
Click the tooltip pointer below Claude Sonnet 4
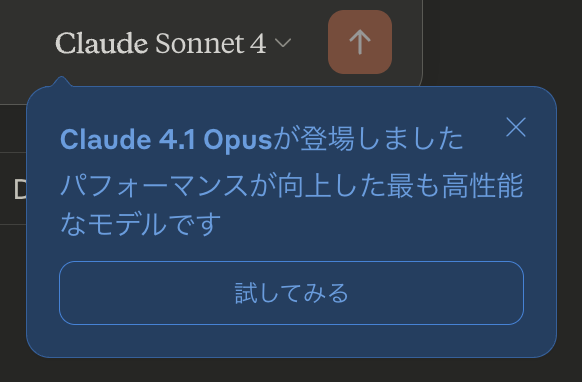pos(61,81)
